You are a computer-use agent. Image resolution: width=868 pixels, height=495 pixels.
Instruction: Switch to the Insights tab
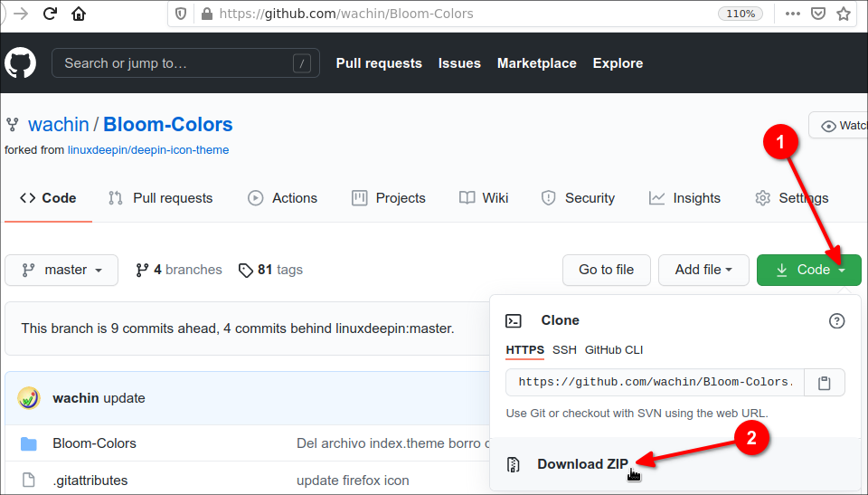(684, 198)
